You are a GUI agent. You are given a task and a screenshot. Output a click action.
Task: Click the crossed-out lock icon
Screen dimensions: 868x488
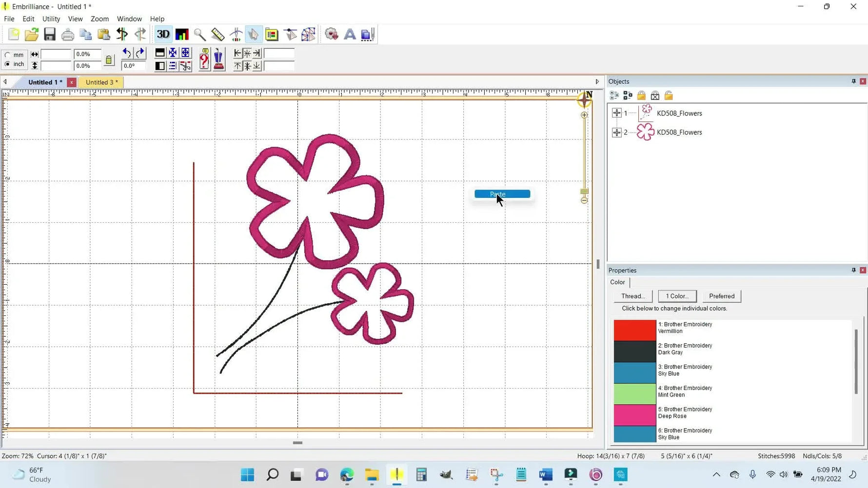tap(655, 96)
